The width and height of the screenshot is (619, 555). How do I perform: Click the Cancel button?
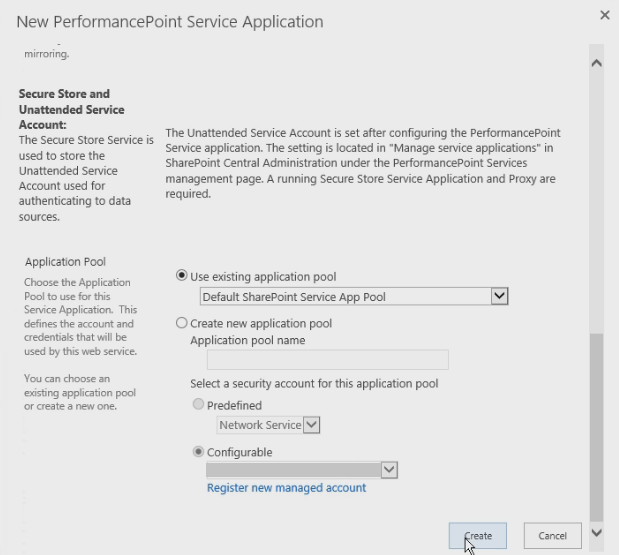(x=553, y=536)
